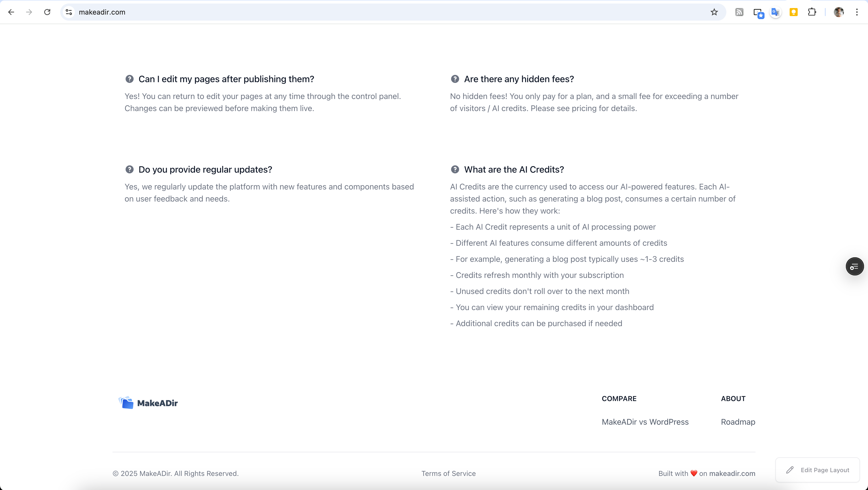868x490 pixels.
Task: Open the Google Translate extension
Action: click(x=775, y=12)
